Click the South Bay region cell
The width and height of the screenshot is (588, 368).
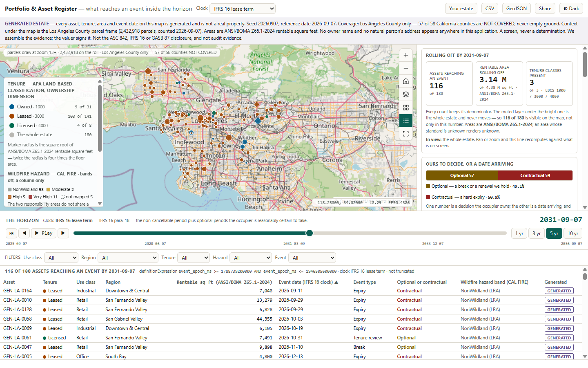[116, 357]
